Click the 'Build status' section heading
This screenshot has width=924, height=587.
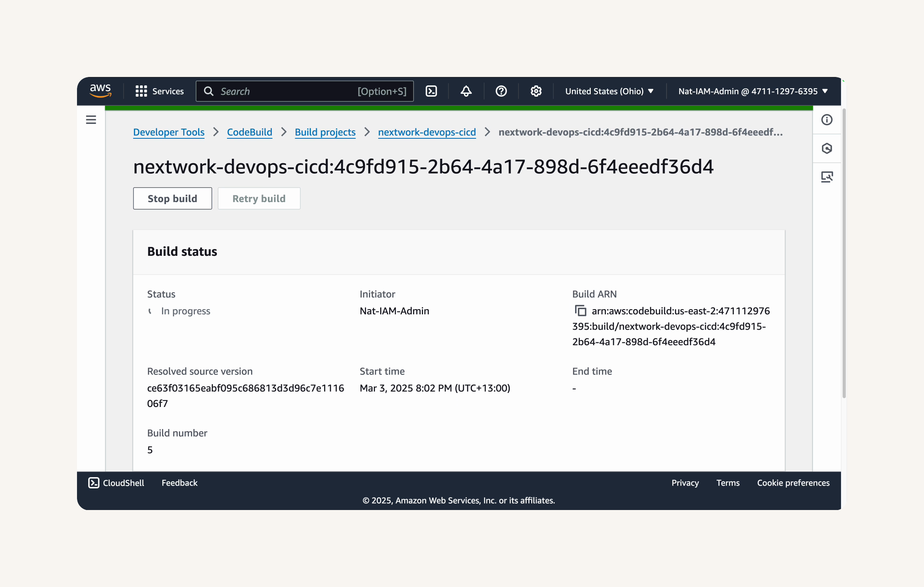[182, 251]
